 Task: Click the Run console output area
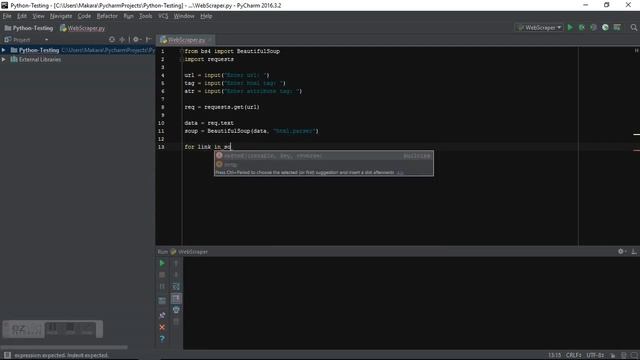pyautogui.click(x=411, y=303)
